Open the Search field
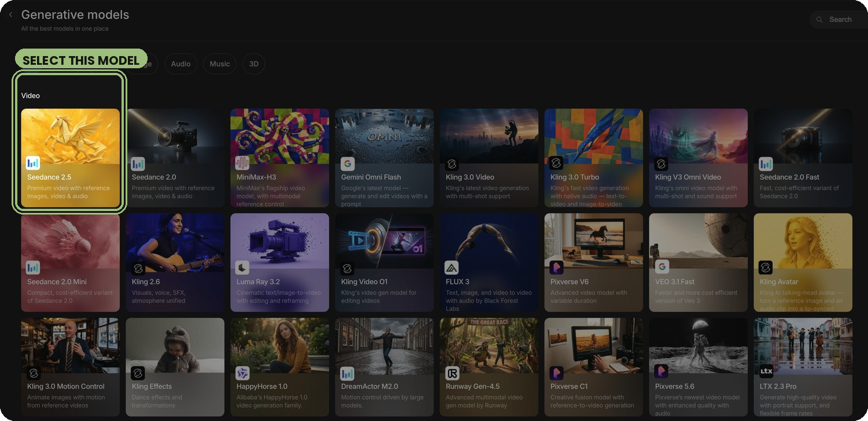The height and width of the screenshot is (421, 868). (839, 20)
